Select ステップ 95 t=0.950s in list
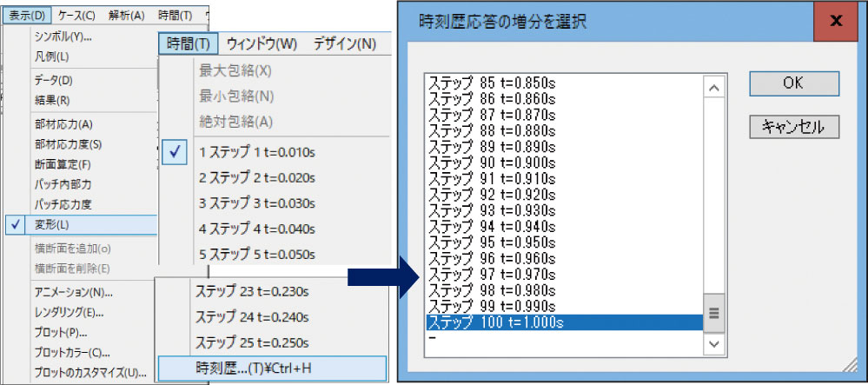This screenshot has width=868, height=385. tap(565, 242)
